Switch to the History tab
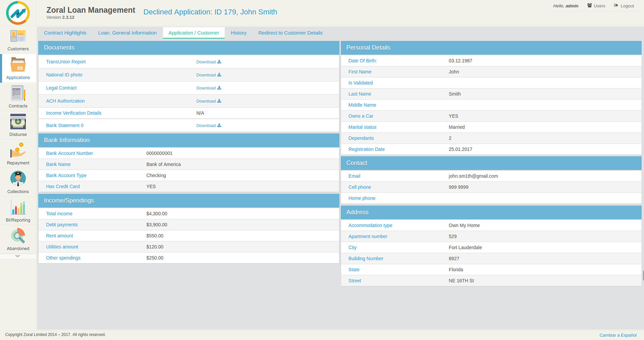The width and height of the screenshot is (644, 340). 239,33
